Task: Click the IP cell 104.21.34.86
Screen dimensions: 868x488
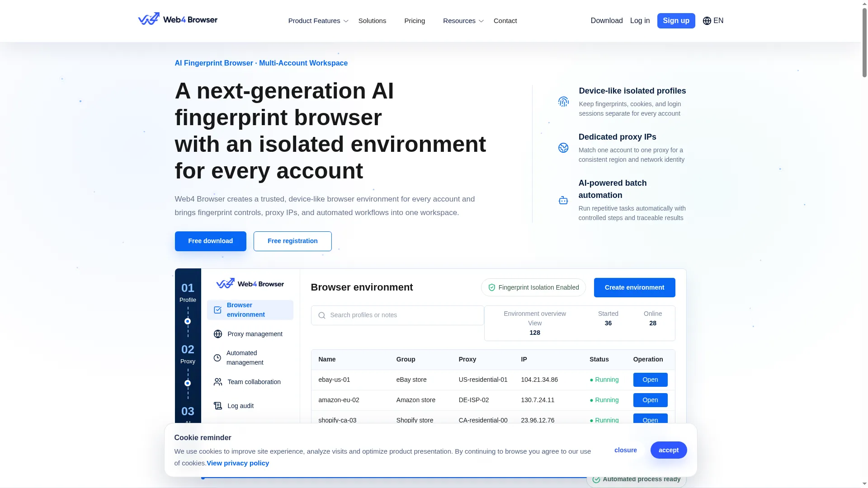Action: (x=539, y=380)
